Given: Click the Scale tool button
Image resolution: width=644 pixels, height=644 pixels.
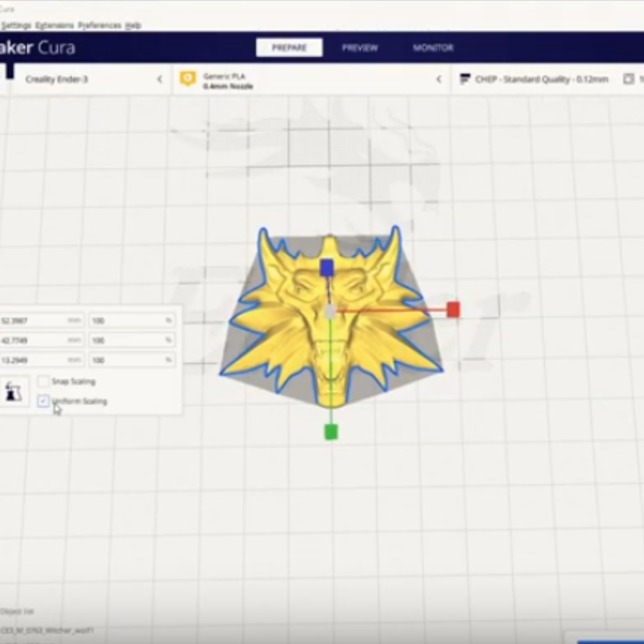Looking at the screenshot, I should 14,391.
